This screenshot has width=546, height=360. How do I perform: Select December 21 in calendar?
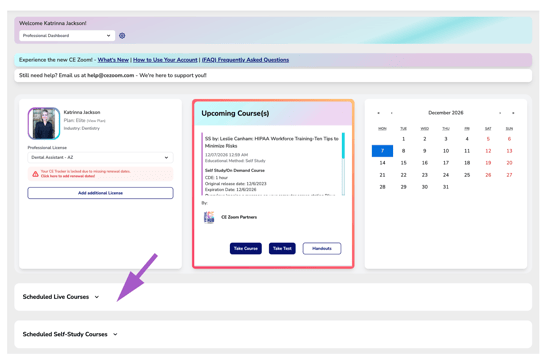click(x=382, y=175)
